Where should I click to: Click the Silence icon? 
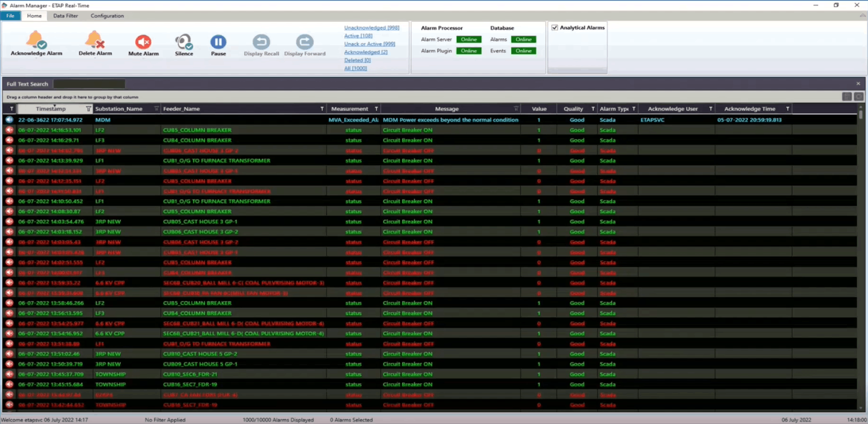pyautogui.click(x=184, y=42)
